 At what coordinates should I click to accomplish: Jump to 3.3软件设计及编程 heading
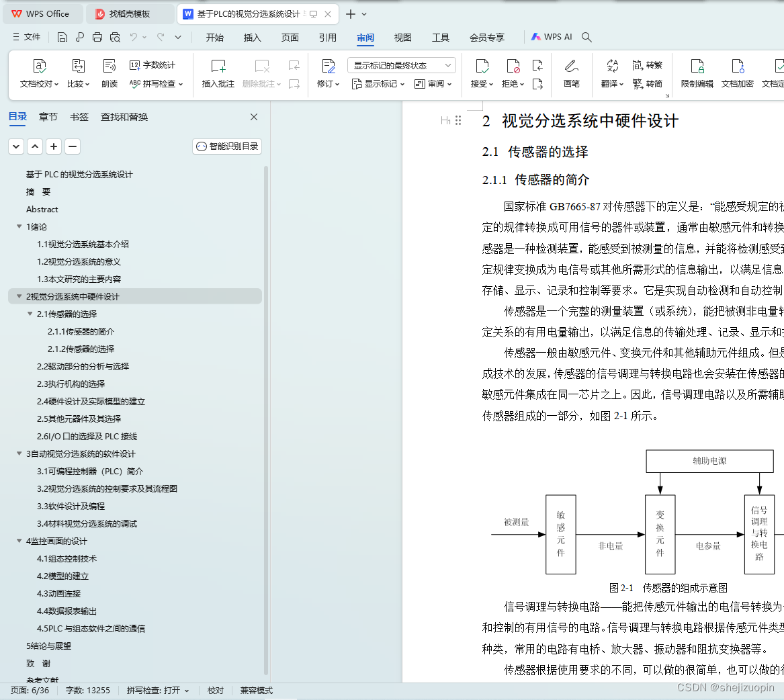(71, 507)
